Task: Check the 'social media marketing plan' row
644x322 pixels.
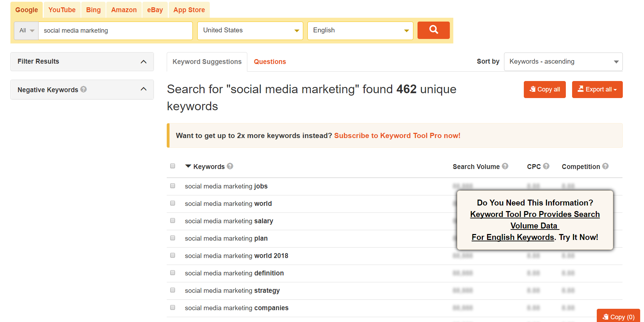Action: pos(173,238)
